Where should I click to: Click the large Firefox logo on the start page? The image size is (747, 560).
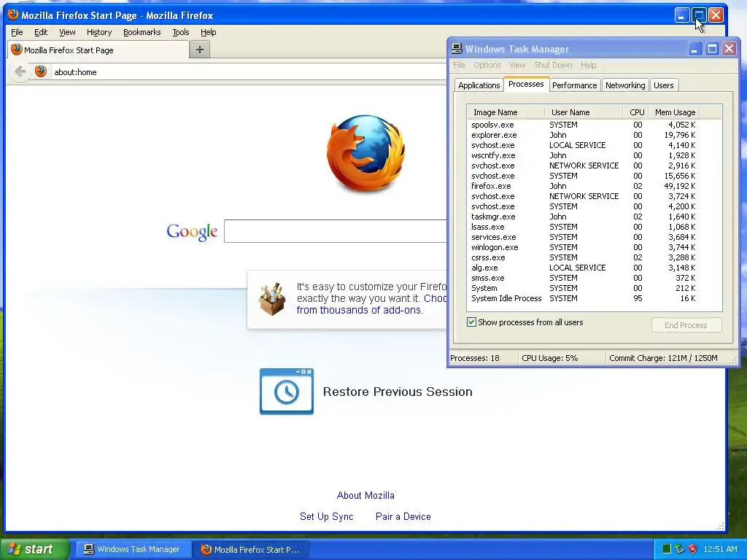point(366,153)
